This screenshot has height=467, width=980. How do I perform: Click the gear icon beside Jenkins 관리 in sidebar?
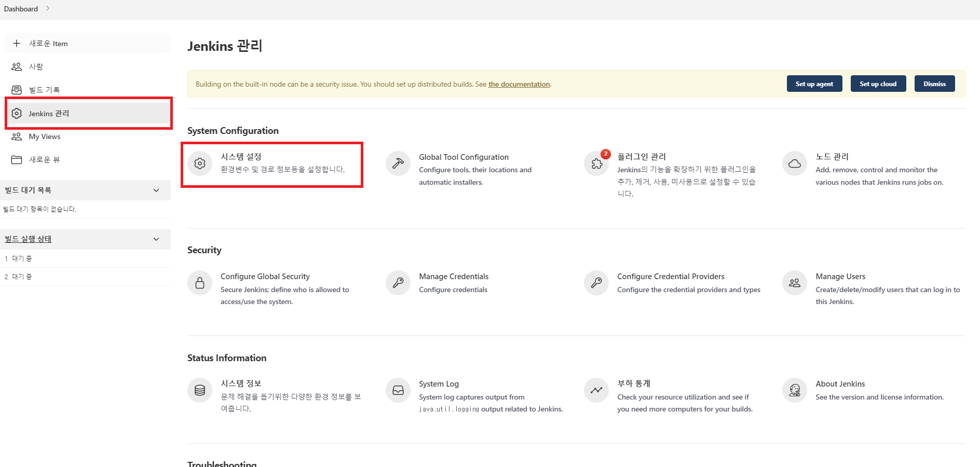(x=17, y=113)
